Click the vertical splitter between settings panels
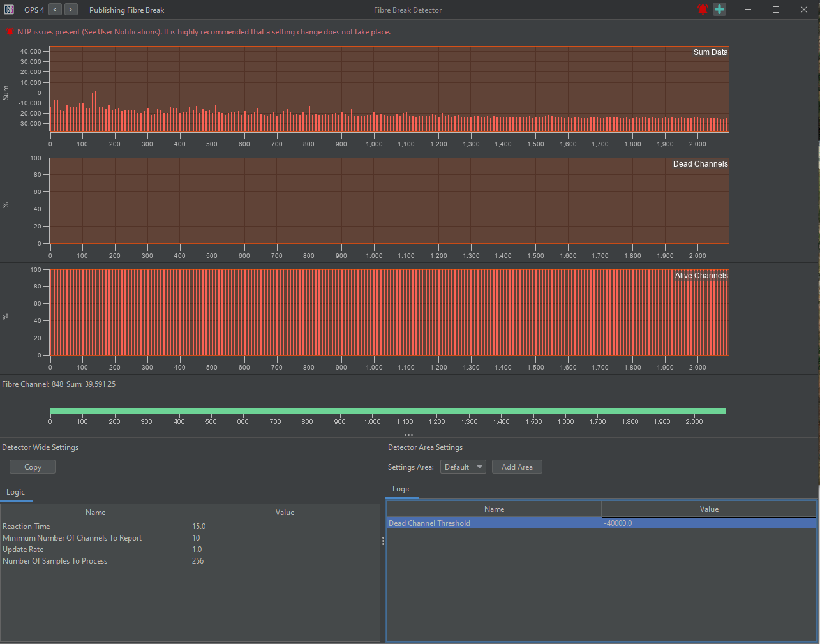 coord(383,541)
